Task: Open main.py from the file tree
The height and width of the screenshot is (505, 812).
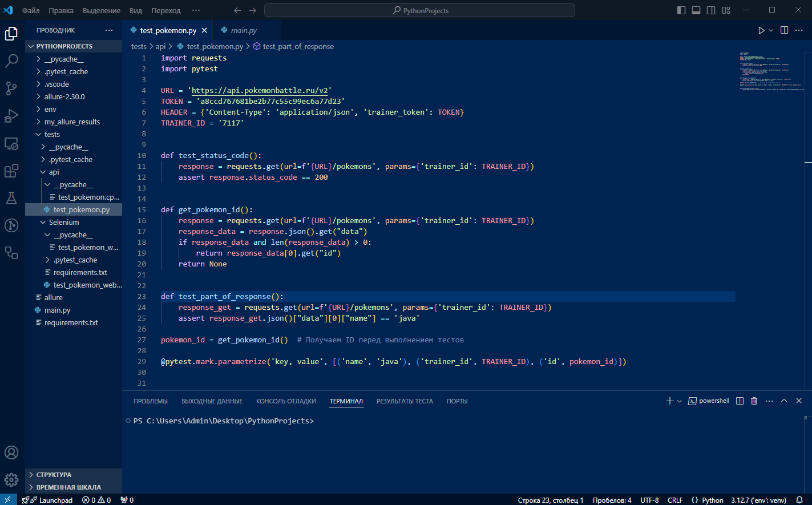Action: tap(74, 310)
